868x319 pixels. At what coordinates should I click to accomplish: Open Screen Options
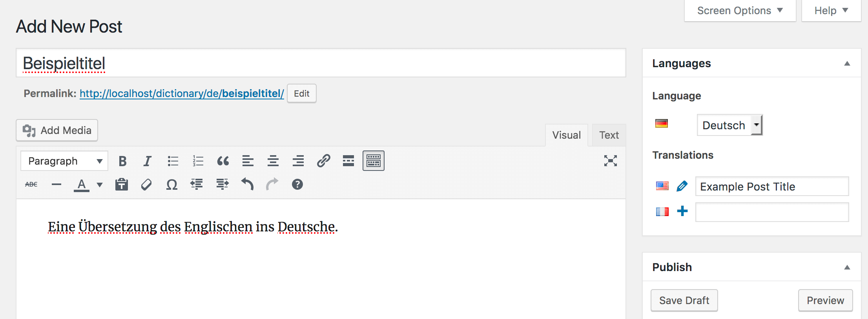[x=739, y=10]
